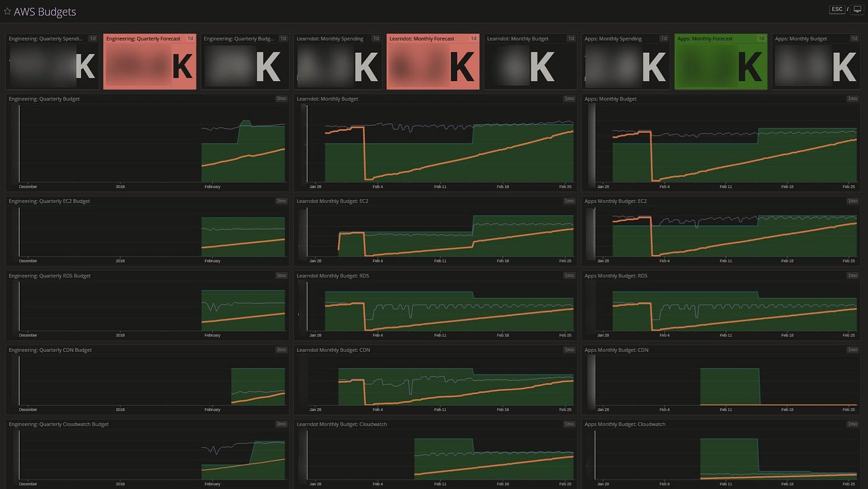Click 3mo badge on Engineering: Quarterly Budget graph
868x489 pixels.
click(281, 99)
